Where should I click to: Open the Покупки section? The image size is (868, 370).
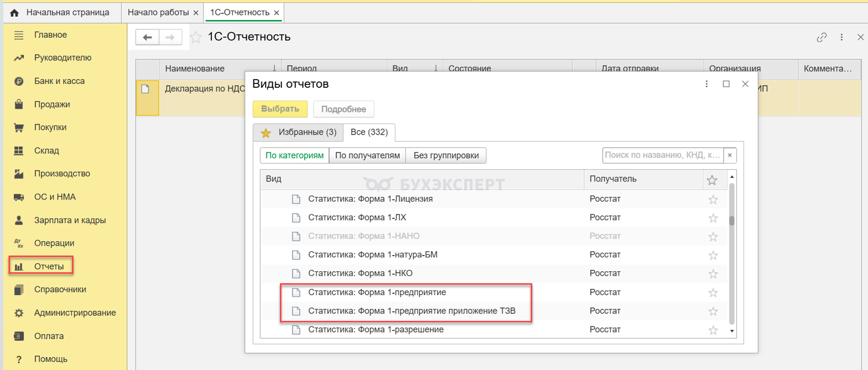tap(50, 127)
